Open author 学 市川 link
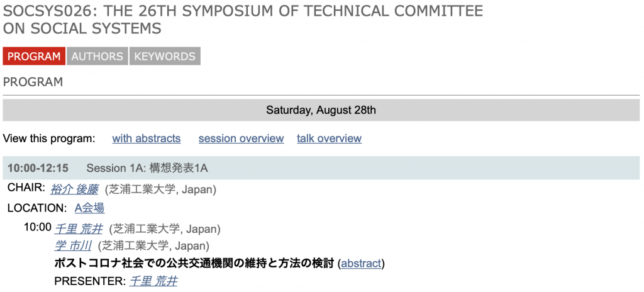 [x=73, y=246]
